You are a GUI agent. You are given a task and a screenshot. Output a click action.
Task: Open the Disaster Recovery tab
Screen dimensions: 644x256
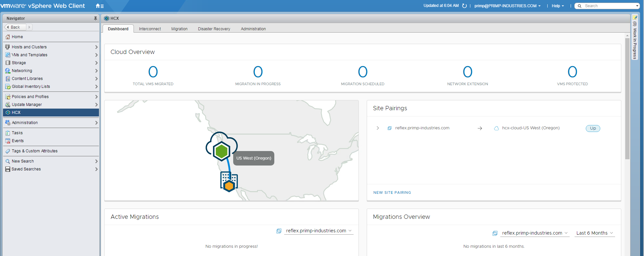click(214, 29)
